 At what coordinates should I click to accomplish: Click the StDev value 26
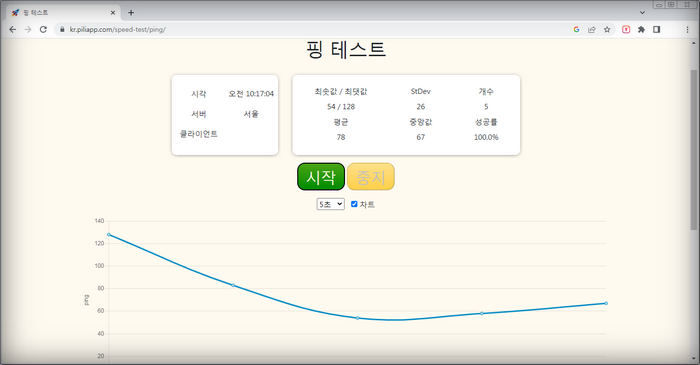pyautogui.click(x=421, y=107)
